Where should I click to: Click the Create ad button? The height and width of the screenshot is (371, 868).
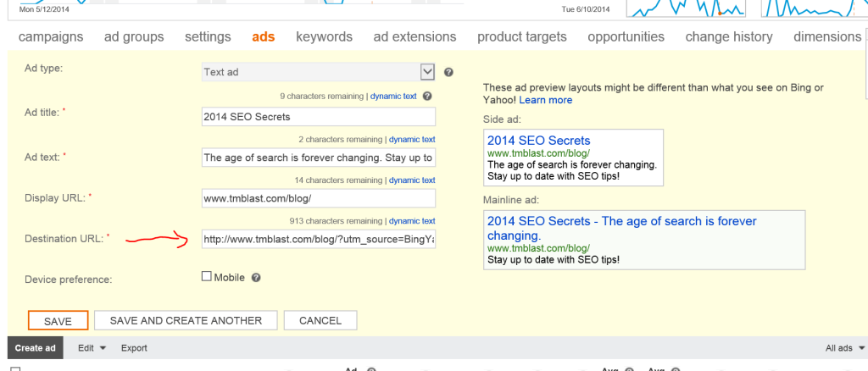[36, 348]
